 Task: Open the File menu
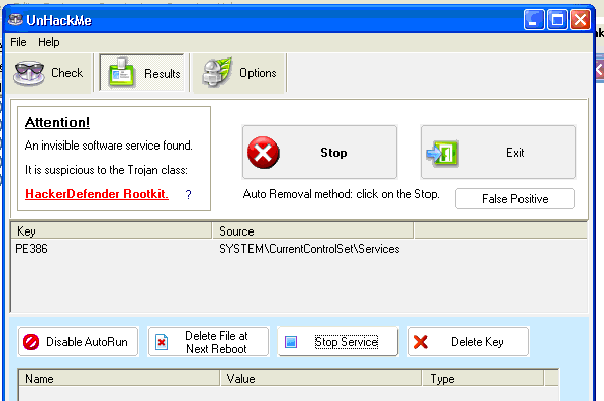pos(18,42)
